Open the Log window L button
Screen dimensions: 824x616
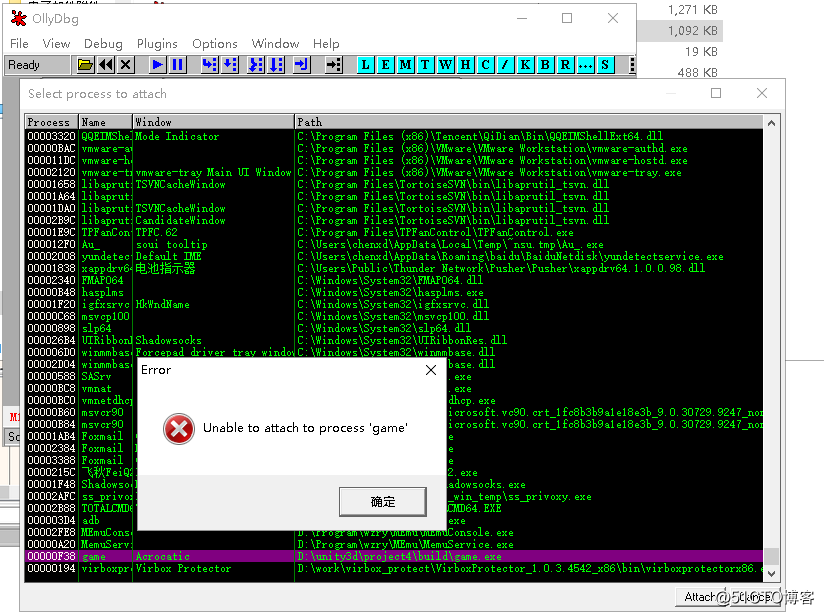366,65
